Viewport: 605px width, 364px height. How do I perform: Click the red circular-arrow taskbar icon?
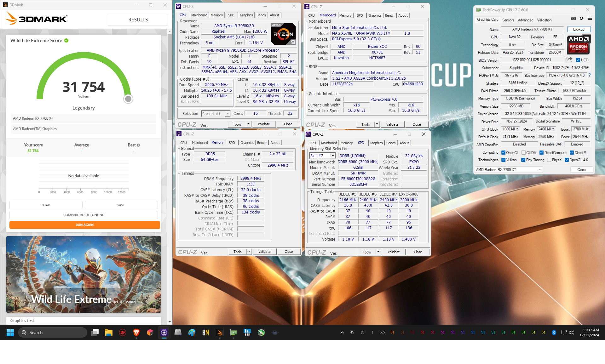123,333
